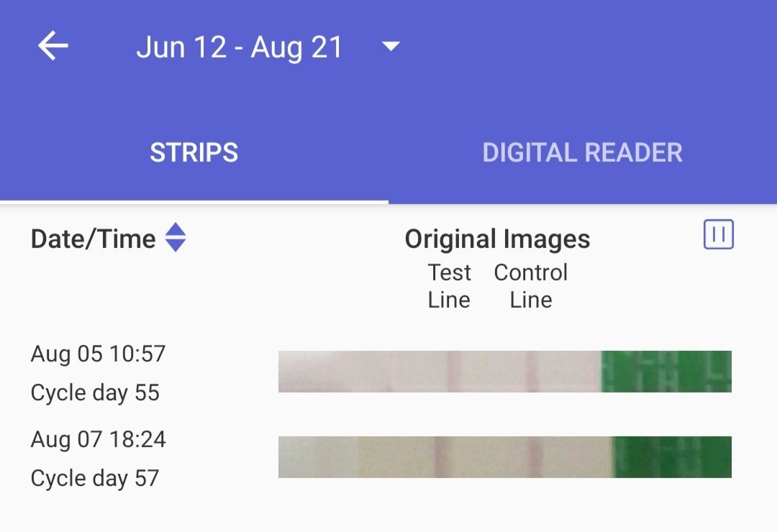Open the date range dropdown arrow
777x532 pixels.
pyautogui.click(x=391, y=47)
